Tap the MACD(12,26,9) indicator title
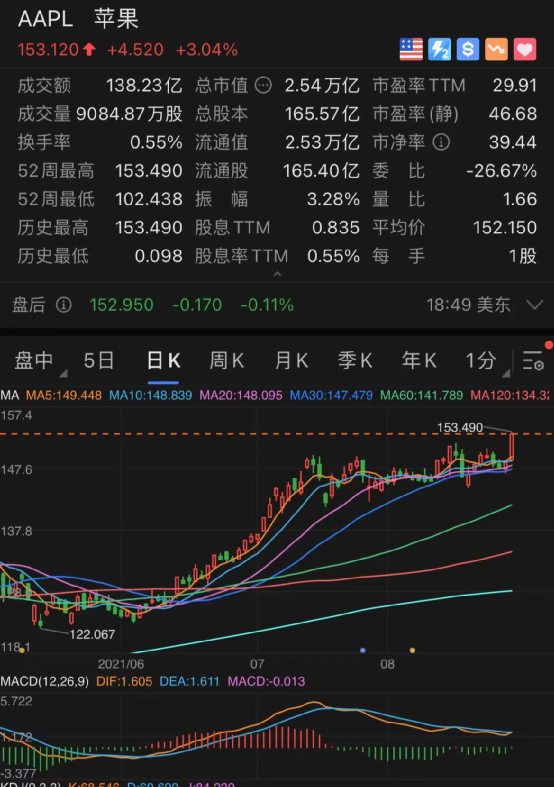Image resolution: width=554 pixels, height=787 pixels. [x=45, y=682]
